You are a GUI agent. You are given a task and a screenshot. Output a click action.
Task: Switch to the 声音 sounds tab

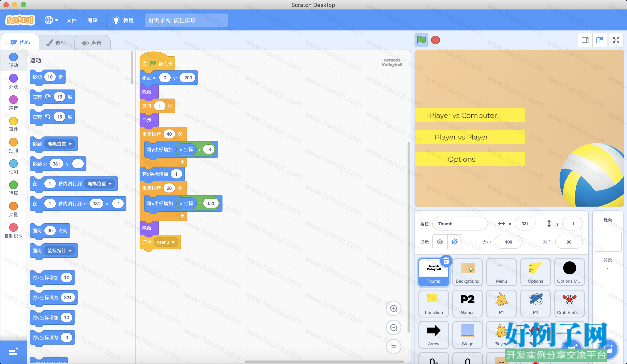(x=92, y=43)
